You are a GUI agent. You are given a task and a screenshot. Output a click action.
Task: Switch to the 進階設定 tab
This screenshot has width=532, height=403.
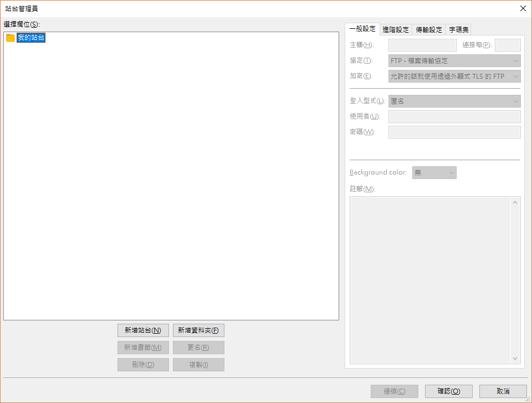pyautogui.click(x=395, y=29)
